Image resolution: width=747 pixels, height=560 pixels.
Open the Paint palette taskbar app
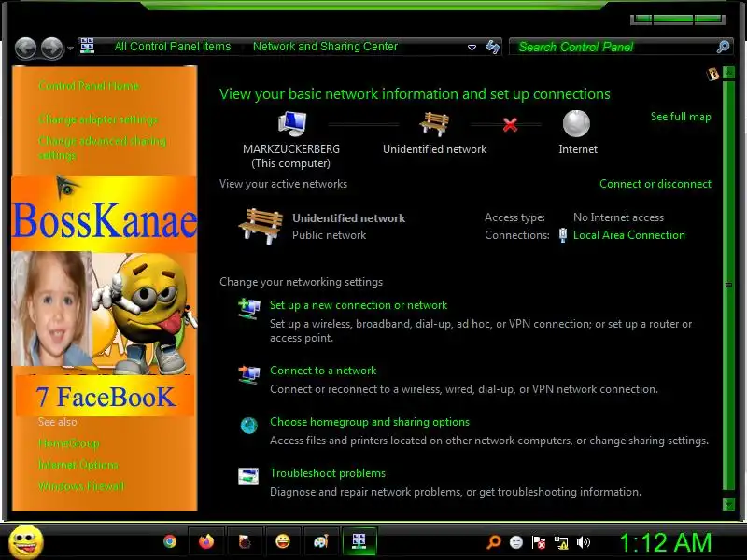321,542
